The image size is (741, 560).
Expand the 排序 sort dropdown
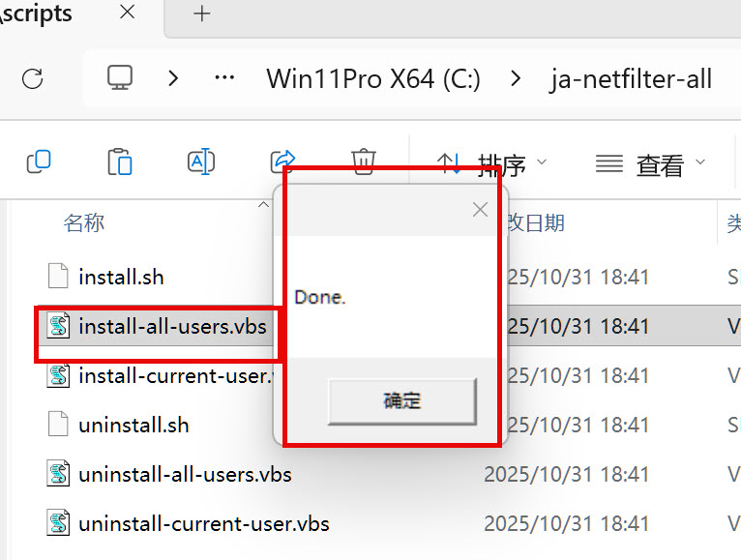coord(492,164)
